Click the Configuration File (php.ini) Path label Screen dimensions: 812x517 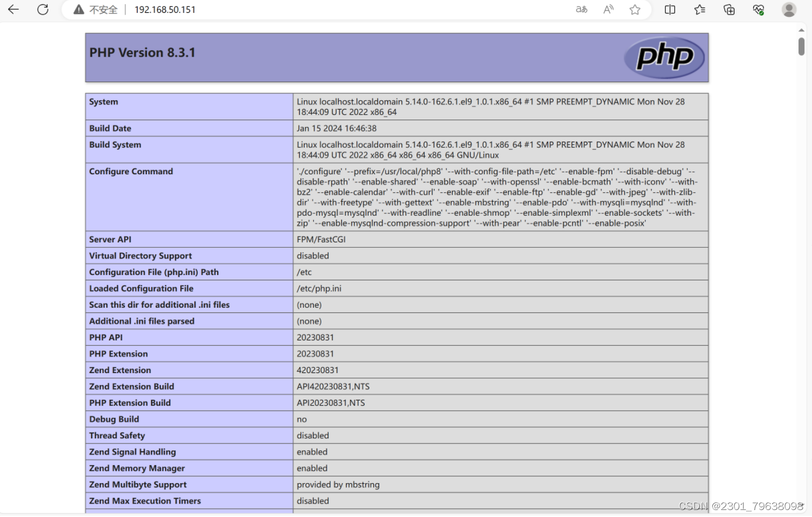[154, 272]
